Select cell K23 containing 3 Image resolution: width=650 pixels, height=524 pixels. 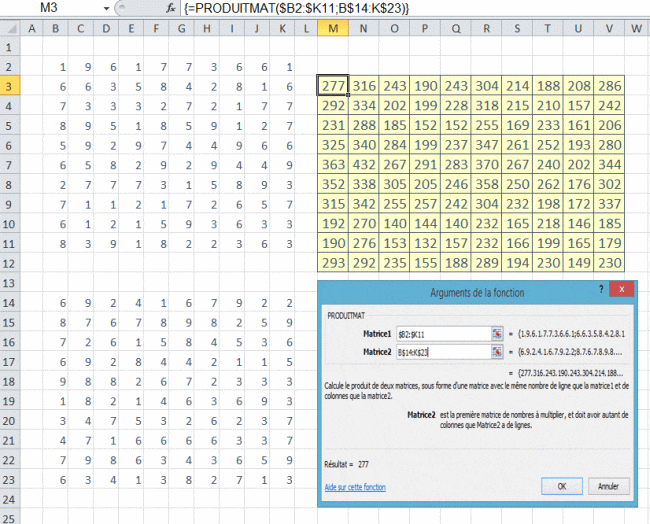(x=282, y=480)
